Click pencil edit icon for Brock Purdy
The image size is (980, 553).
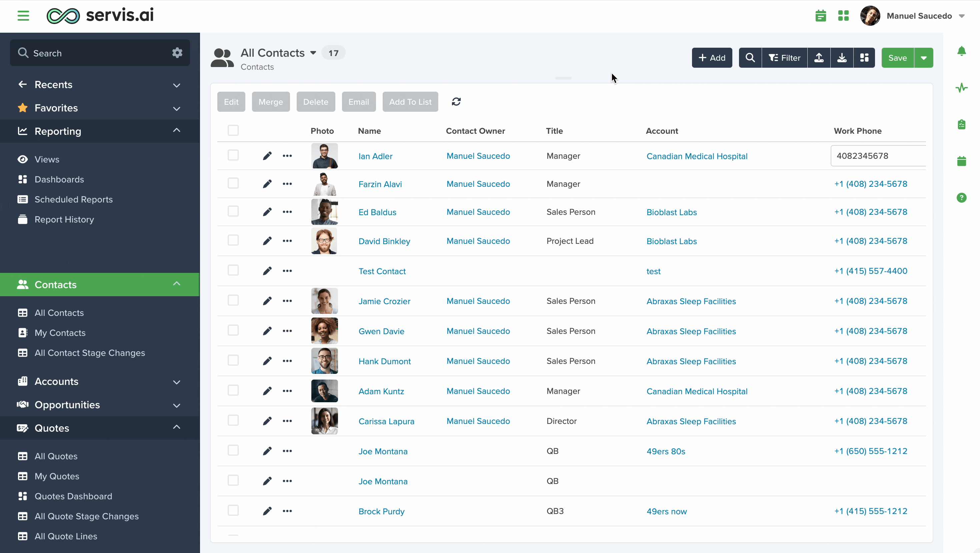click(267, 511)
